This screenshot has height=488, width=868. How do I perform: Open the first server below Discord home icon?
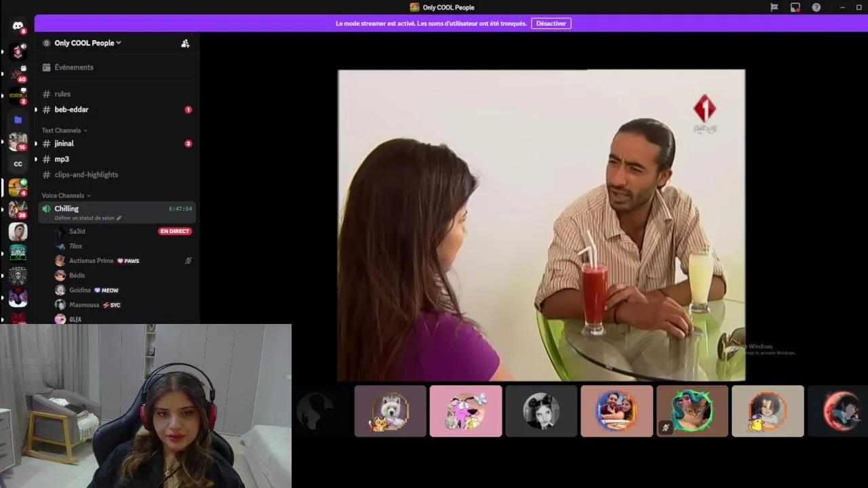point(18,51)
